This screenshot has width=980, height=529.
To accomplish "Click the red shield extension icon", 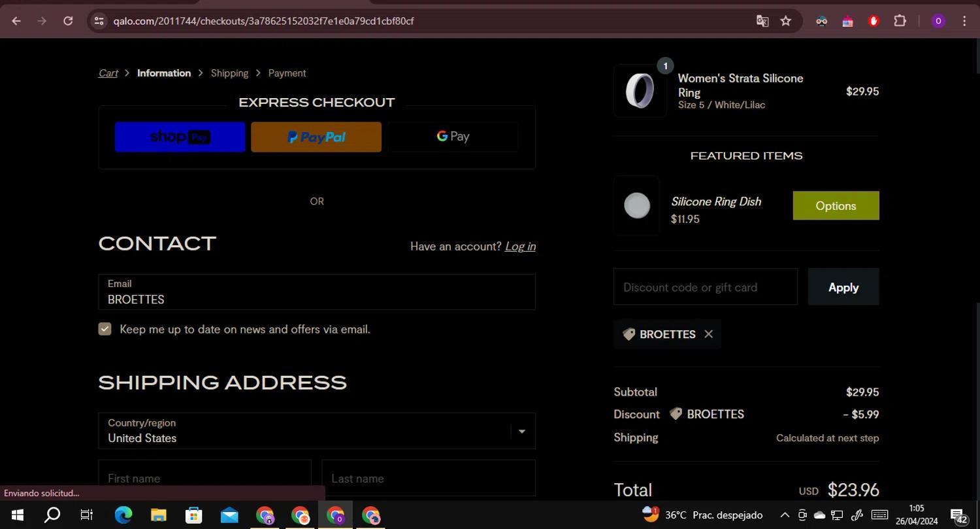I will click(874, 21).
